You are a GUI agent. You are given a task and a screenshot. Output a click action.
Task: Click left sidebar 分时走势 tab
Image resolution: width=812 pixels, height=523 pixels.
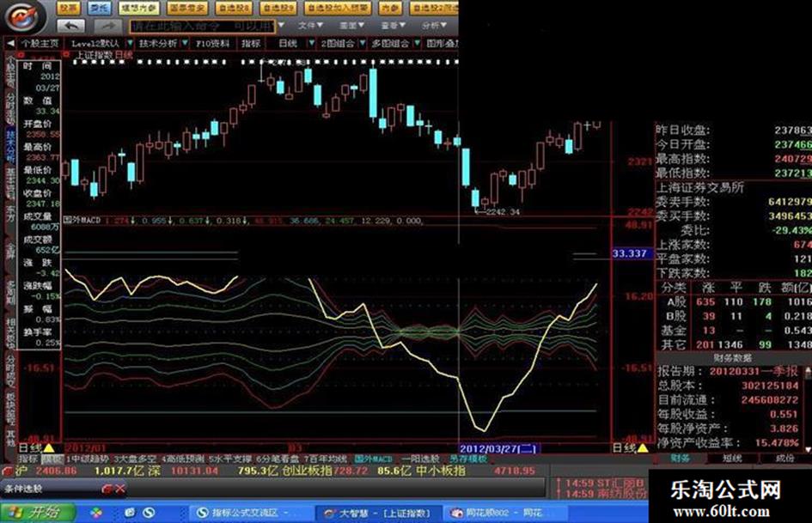tap(10, 109)
